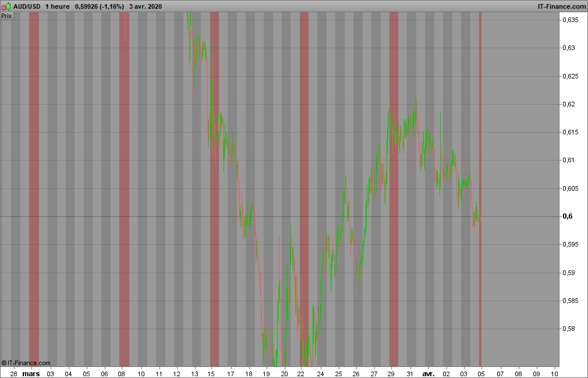Viewport: 588px width, 378px height.
Task: Click date 28 on the time axis
Action: [x=13, y=373]
